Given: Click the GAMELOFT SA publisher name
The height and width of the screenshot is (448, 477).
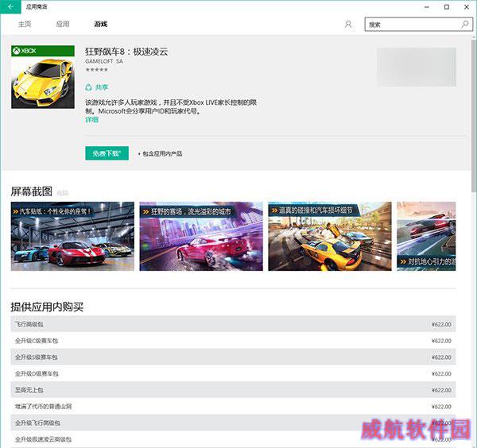Looking at the screenshot, I should click(x=104, y=61).
